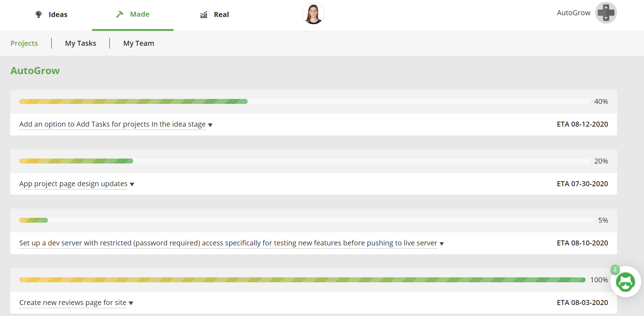The width and height of the screenshot is (644, 316).
Task: Expand the "Add an option to Add Tasks" dropdown
Action: [x=210, y=125]
